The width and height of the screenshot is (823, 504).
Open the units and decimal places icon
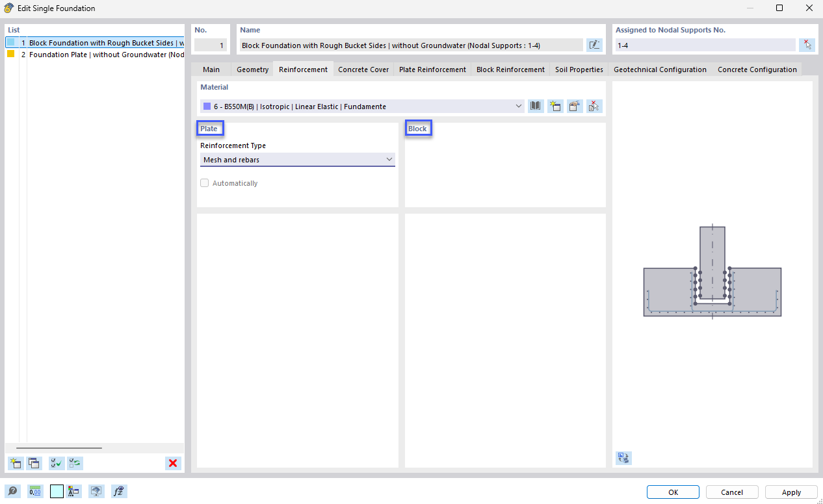(x=35, y=492)
